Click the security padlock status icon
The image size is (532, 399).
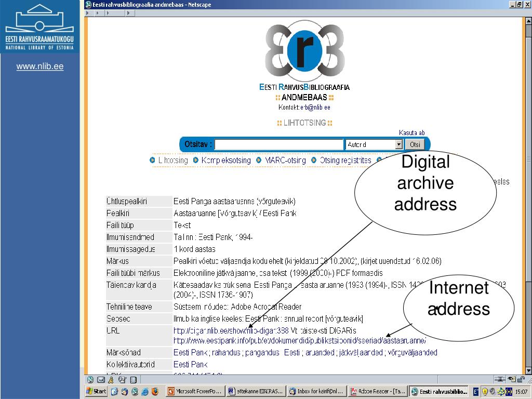[521, 379]
